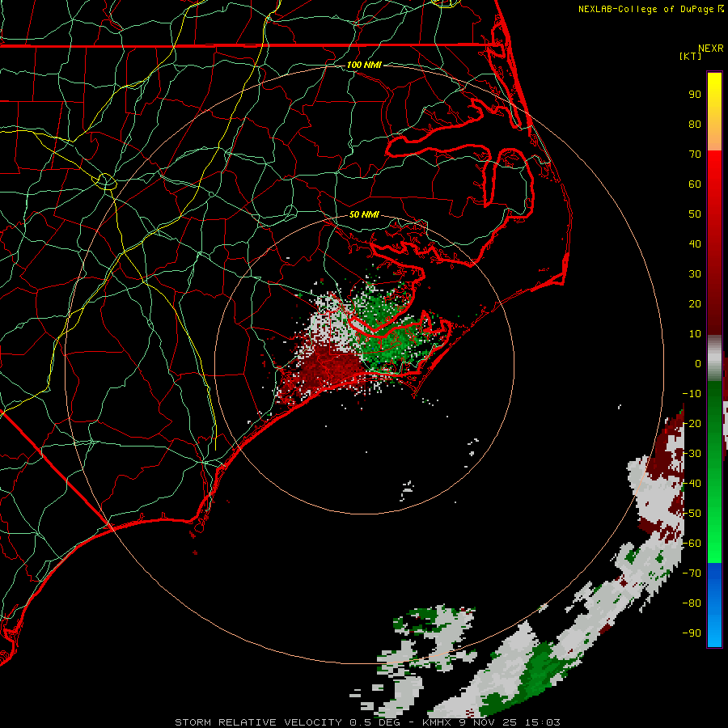Click the 100 NMI range ring label

point(364,65)
